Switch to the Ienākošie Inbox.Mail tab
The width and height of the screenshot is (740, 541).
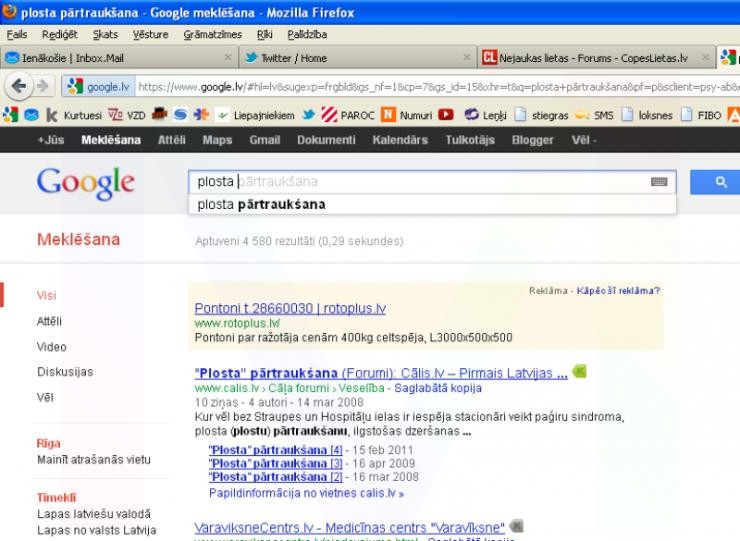click(x=70, y=58)
